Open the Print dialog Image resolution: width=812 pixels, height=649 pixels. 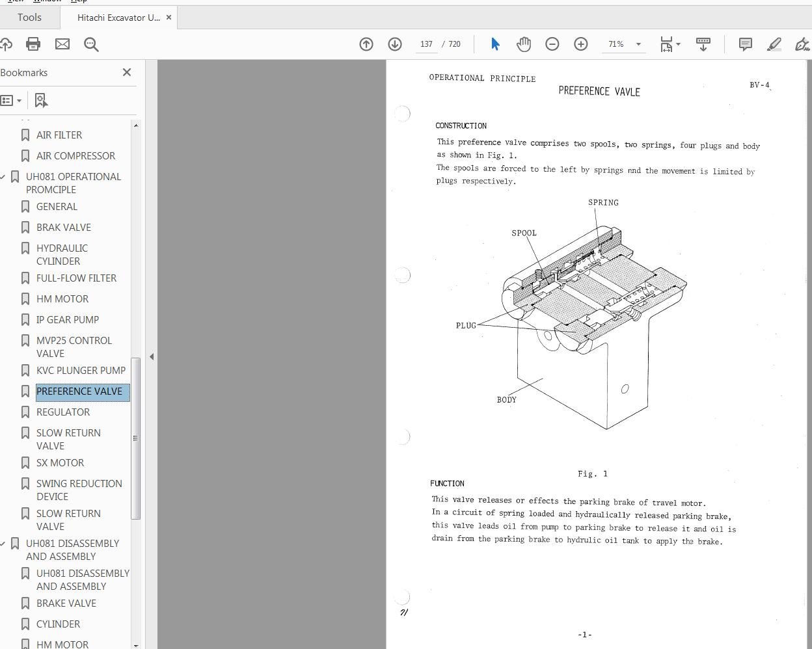(x=33, y=44)
